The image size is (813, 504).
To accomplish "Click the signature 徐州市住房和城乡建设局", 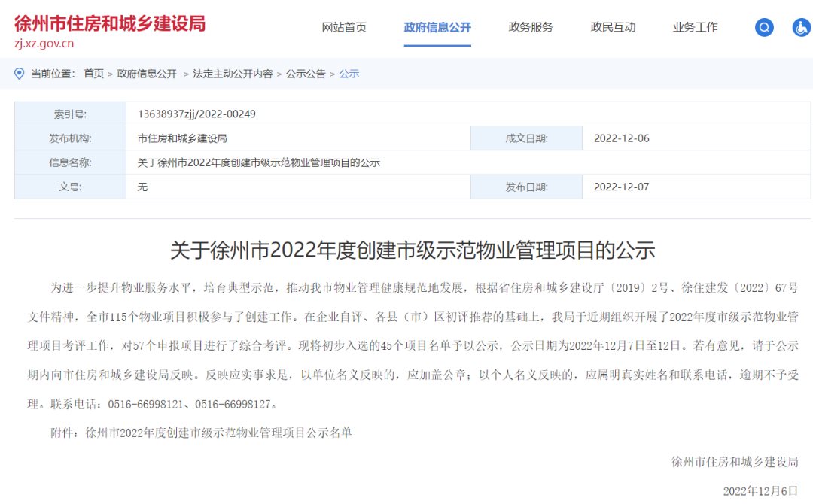I will pyautogui.click(x=735, y=462).
